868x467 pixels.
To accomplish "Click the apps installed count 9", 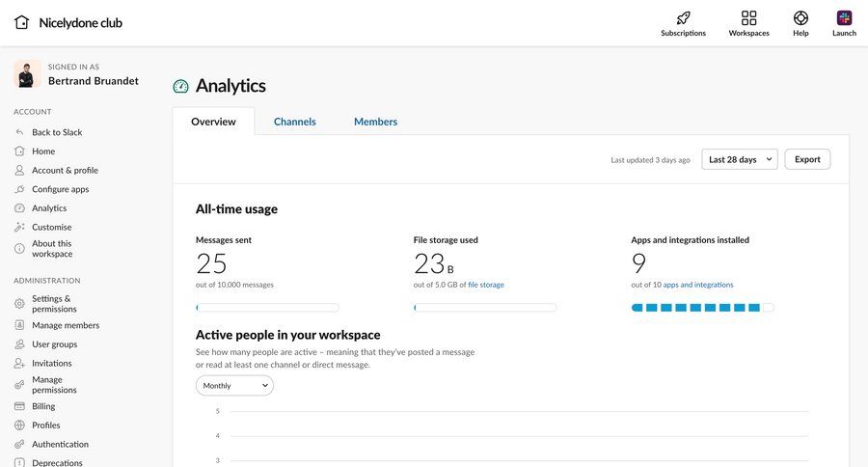I will tap(638, 263).
